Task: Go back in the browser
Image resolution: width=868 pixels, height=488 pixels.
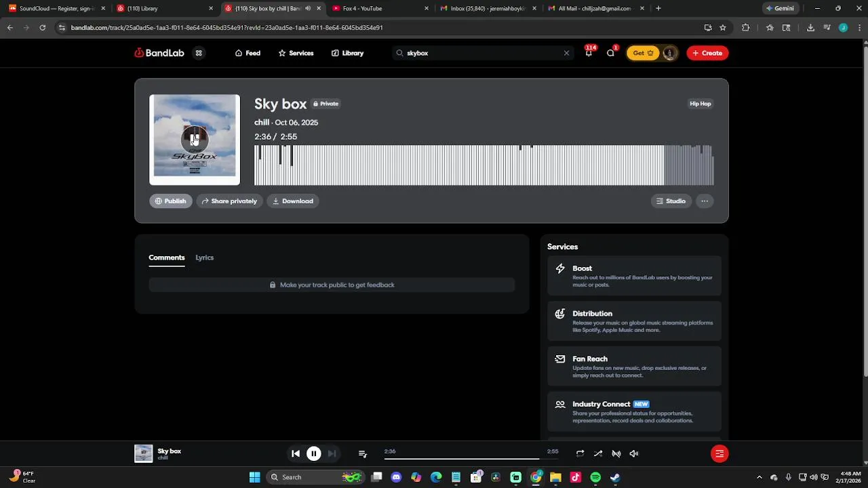Action: [x=9, y=28]
